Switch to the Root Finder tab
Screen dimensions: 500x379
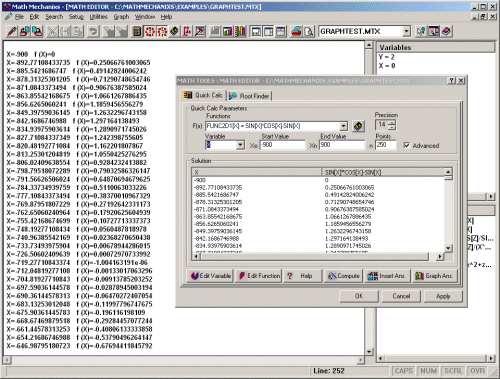[x=250, y=96]
